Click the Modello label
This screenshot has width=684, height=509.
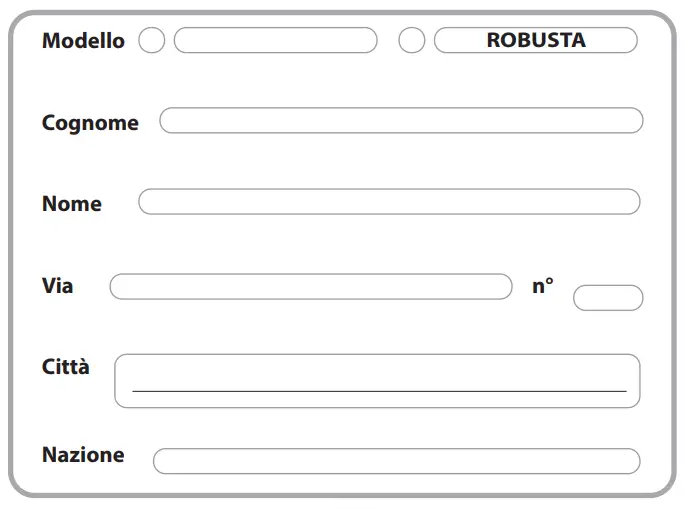tap(83, 41)
